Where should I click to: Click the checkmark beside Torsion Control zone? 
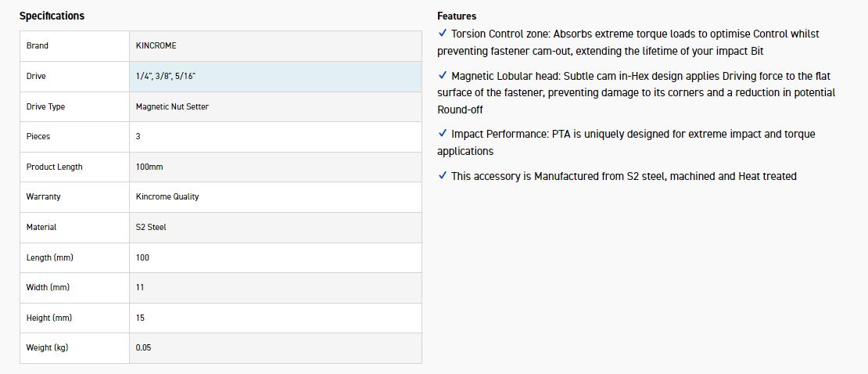coord(443,34)
